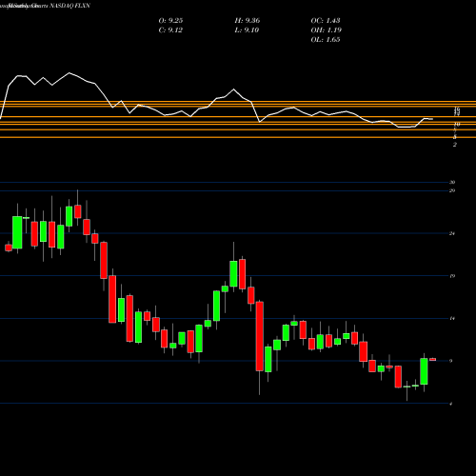Click the '19' price axis label
The height and width of the screenshot is (476, 476).
coord(452,276)
